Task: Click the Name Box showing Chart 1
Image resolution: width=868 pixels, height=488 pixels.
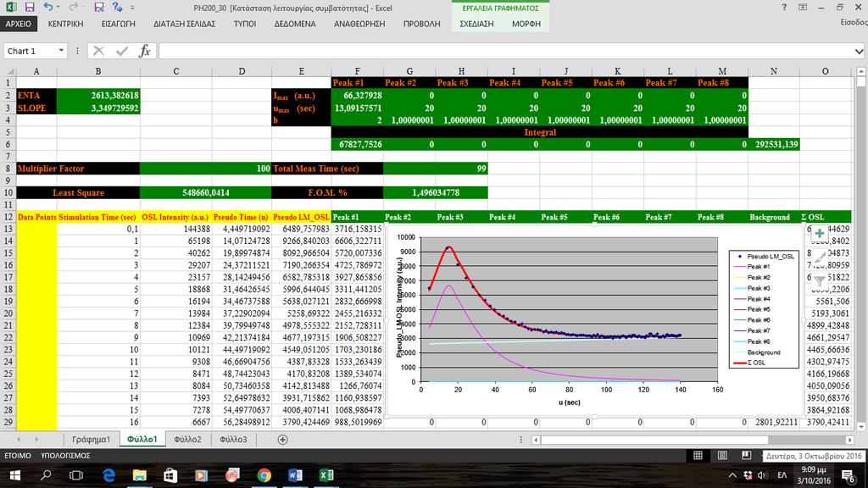Action: point(29,51)
